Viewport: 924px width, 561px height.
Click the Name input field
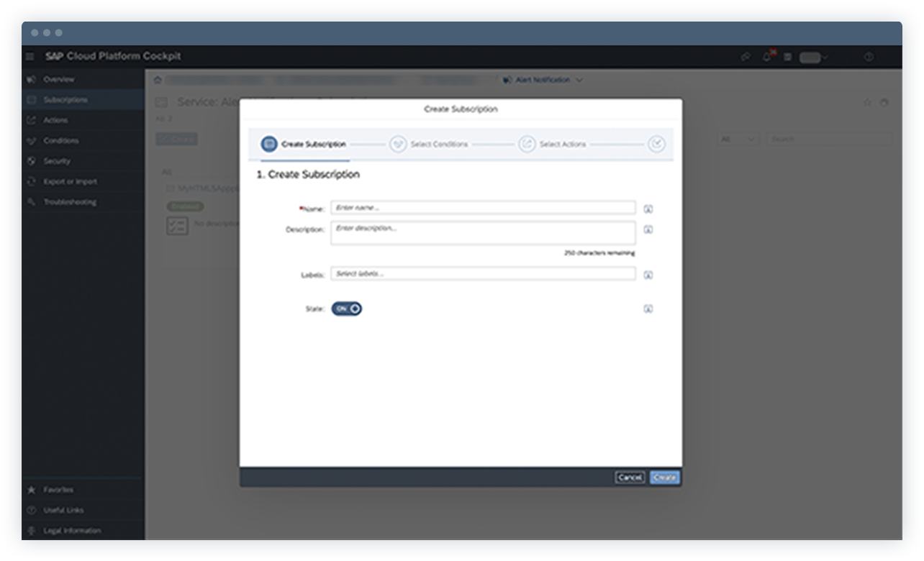pyautogui.click(x=482, y=208)
